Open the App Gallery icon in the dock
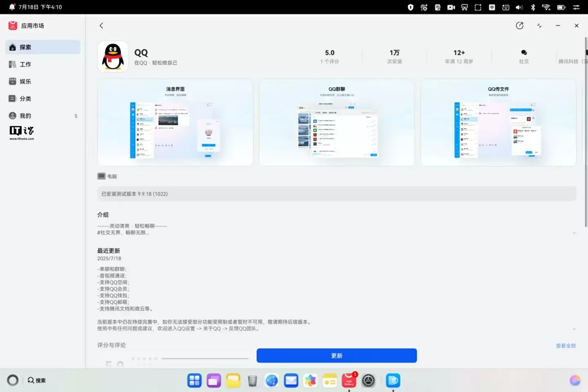 (x=348, y=380)
